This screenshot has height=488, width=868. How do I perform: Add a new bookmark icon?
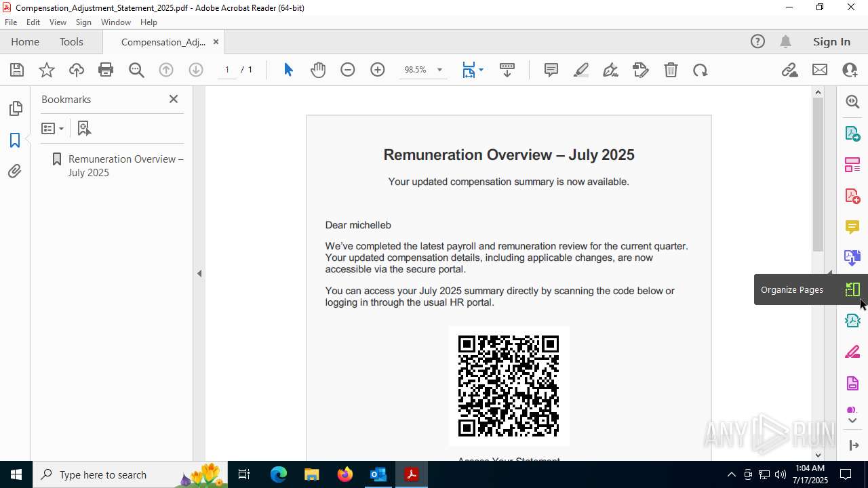point(84,128)
